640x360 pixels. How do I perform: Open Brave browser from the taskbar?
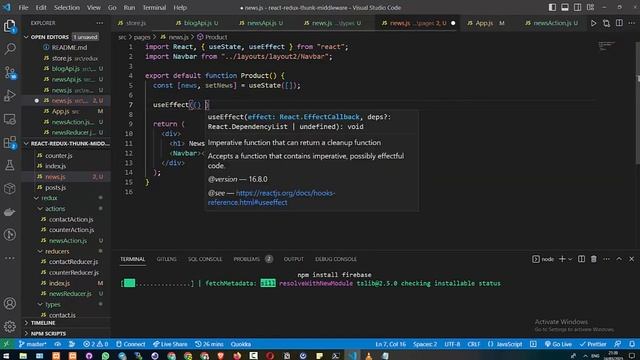coord(221,356)
